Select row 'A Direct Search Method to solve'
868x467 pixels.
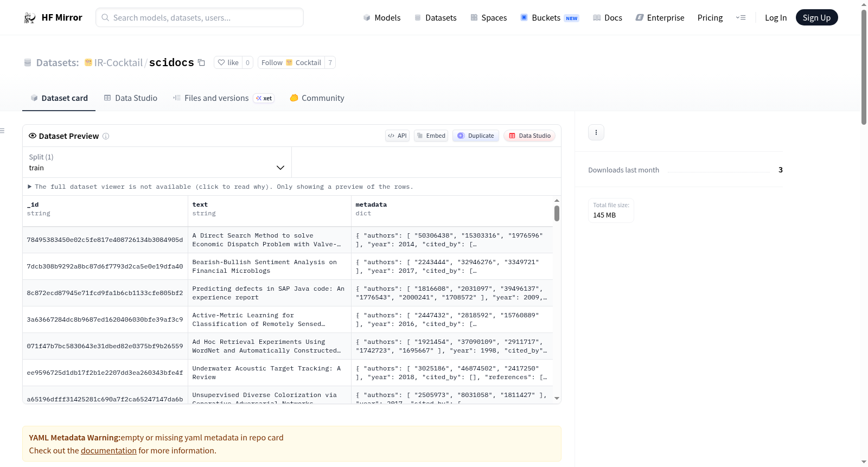[288, 240]
